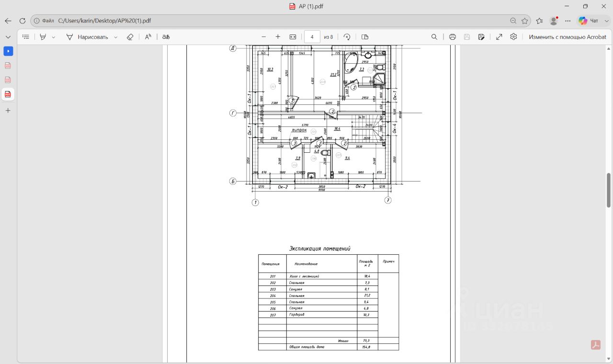Open the browser settings and more menu
The height and width of the screenshot is (364, 613).
click(568, 21)
